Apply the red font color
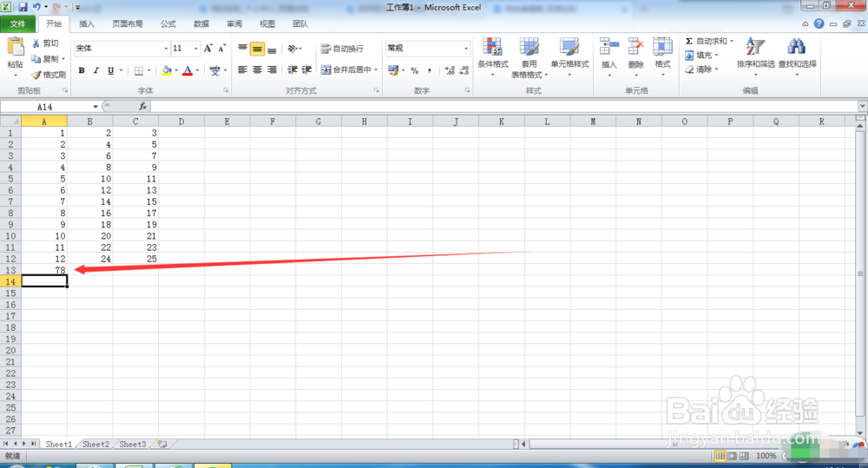The height and width of the screenshot is (468, 868). click(x=187, y=70)
